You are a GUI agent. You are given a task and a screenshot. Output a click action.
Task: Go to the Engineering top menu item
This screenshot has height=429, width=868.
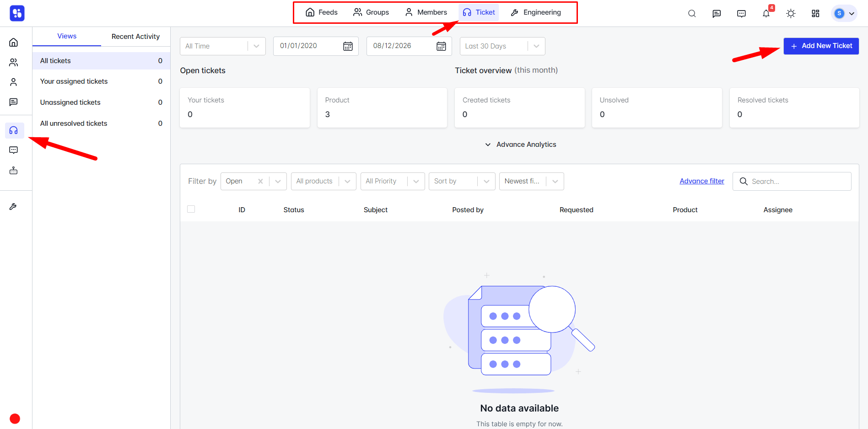tap(536, 12)
